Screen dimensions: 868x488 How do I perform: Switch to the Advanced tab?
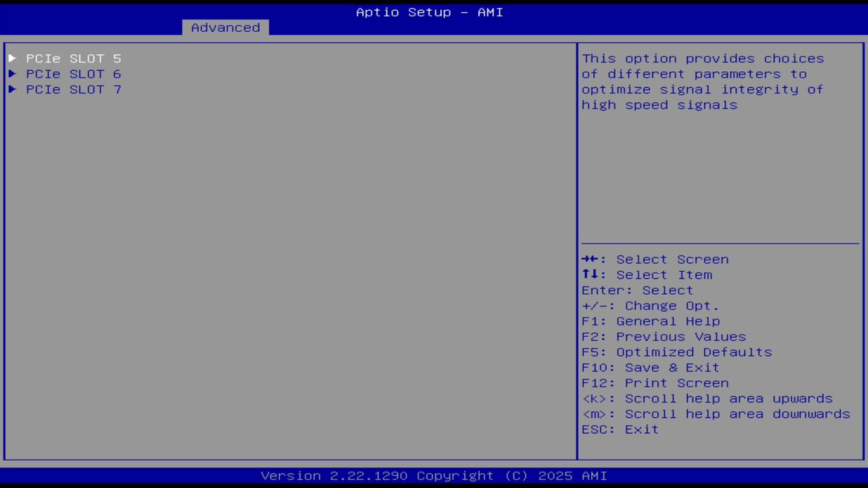(225, 28)
